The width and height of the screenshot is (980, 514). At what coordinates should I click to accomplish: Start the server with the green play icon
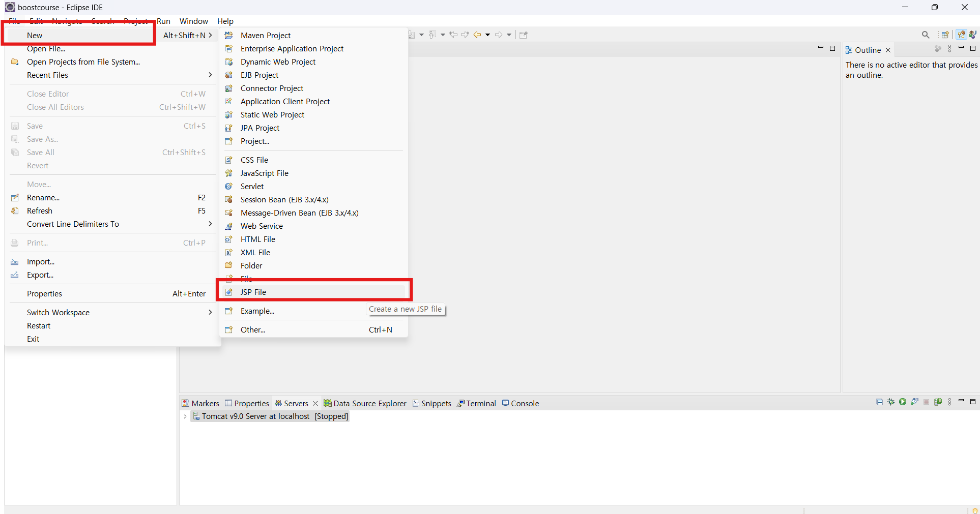click(x=903, y=402)
